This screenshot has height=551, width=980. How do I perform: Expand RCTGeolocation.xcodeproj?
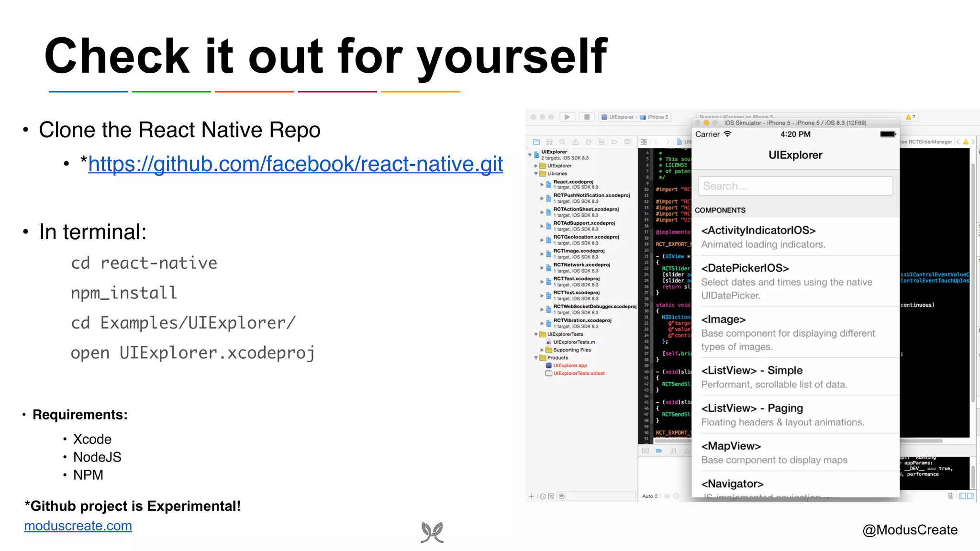point(542,240)
